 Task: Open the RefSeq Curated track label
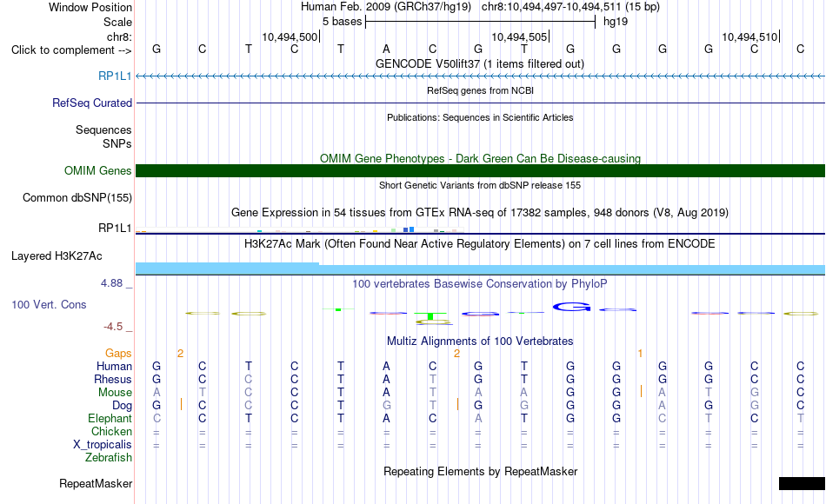point(91,103)
